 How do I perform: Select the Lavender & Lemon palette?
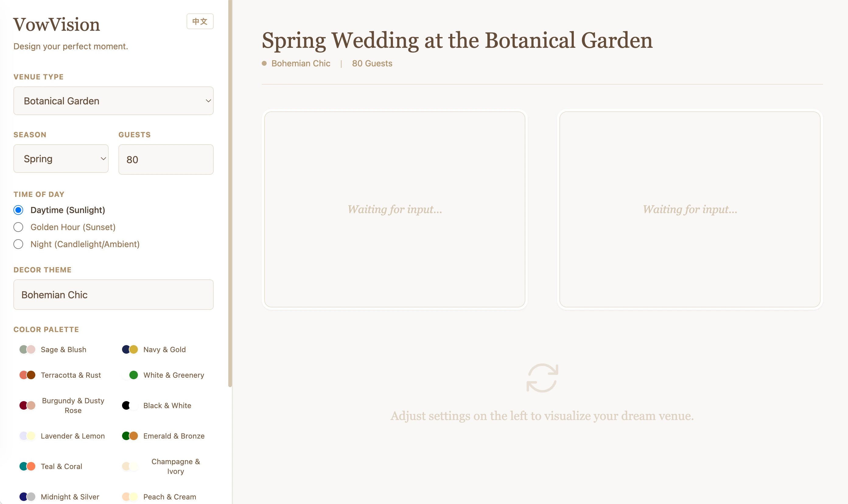(63, 436)
